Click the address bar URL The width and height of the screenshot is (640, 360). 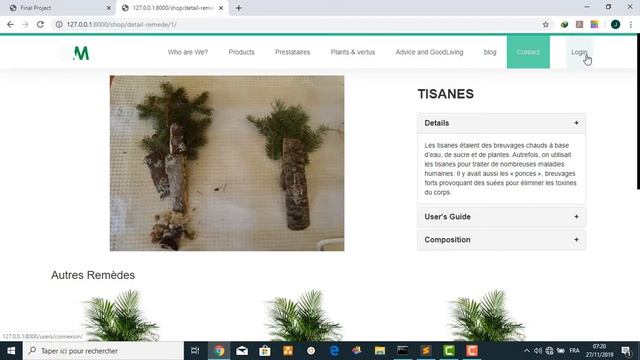pos(122,24)
